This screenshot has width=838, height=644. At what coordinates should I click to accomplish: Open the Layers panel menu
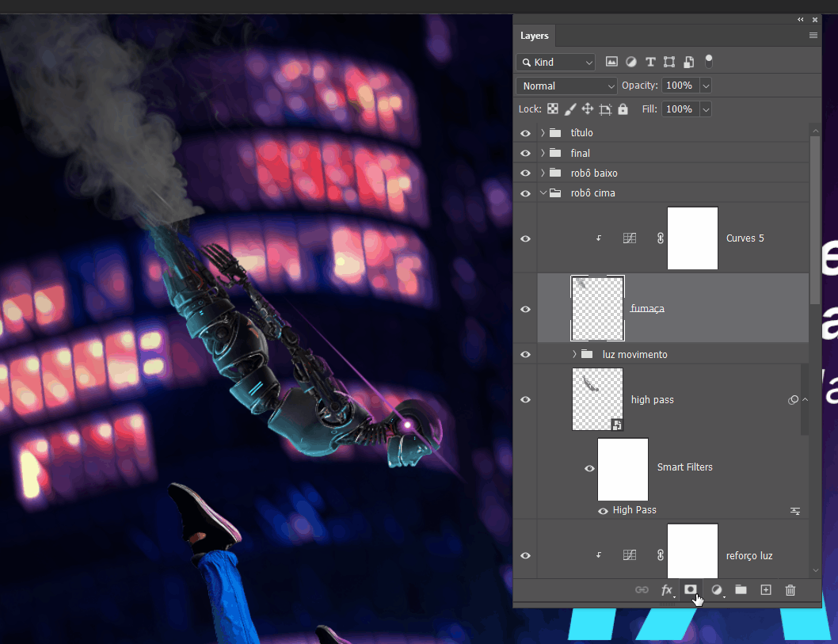pyautogui.click(x=813, y=36)
